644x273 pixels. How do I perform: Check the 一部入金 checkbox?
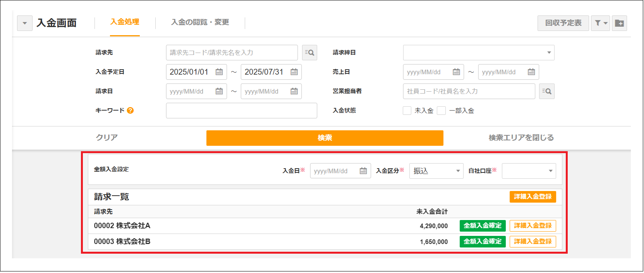(x=441, y=111)
